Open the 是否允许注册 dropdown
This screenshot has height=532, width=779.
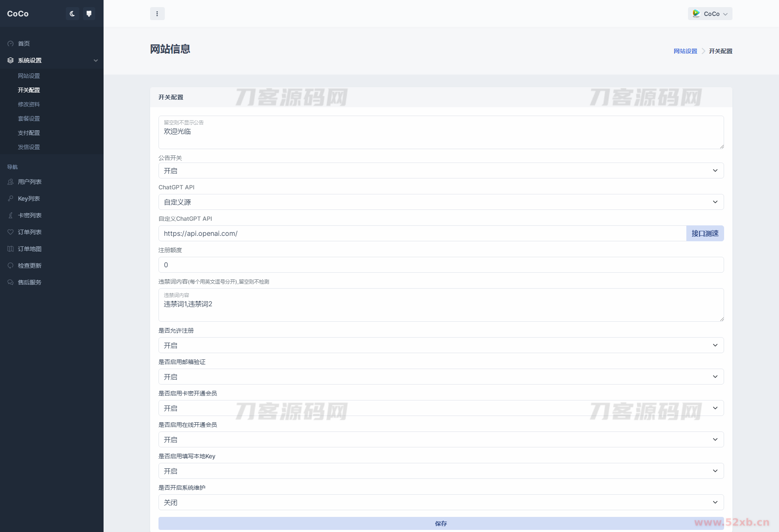441,346
